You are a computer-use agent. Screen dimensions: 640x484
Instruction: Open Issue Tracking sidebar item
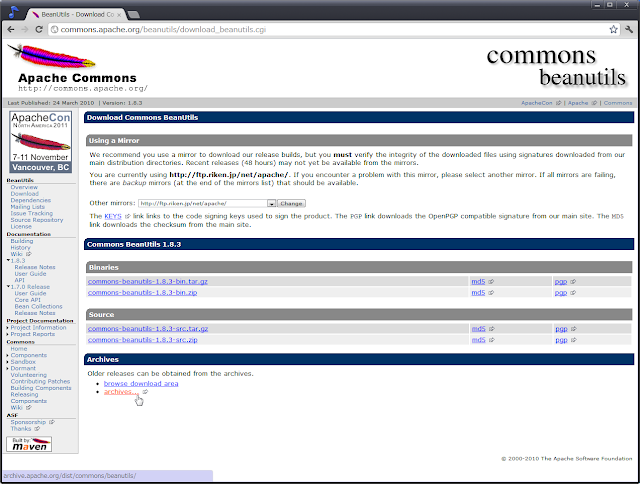point(31,213)
